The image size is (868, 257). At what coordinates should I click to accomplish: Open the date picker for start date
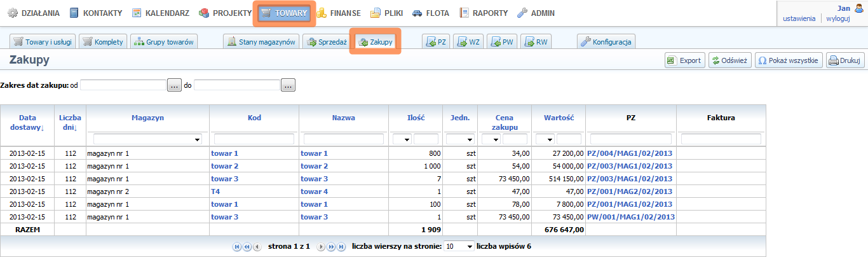pos(175,85)
